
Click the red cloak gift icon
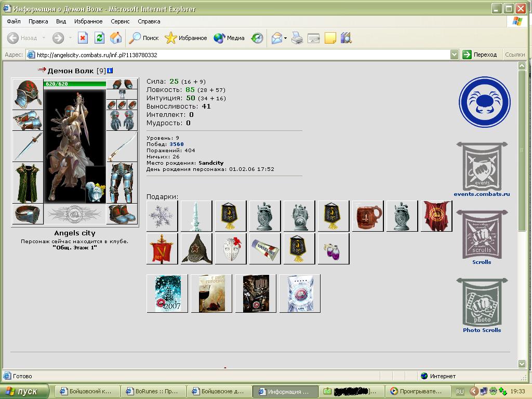click(436, 216)
